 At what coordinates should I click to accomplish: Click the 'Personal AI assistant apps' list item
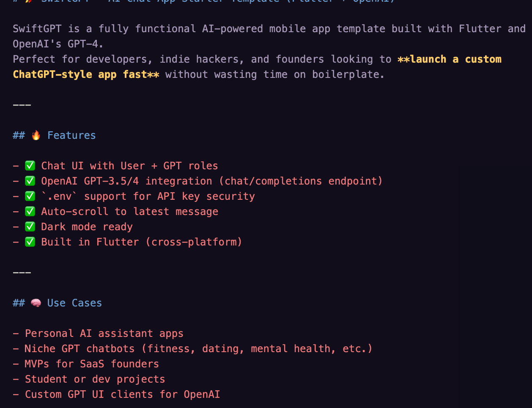click(x=104, y=334)
